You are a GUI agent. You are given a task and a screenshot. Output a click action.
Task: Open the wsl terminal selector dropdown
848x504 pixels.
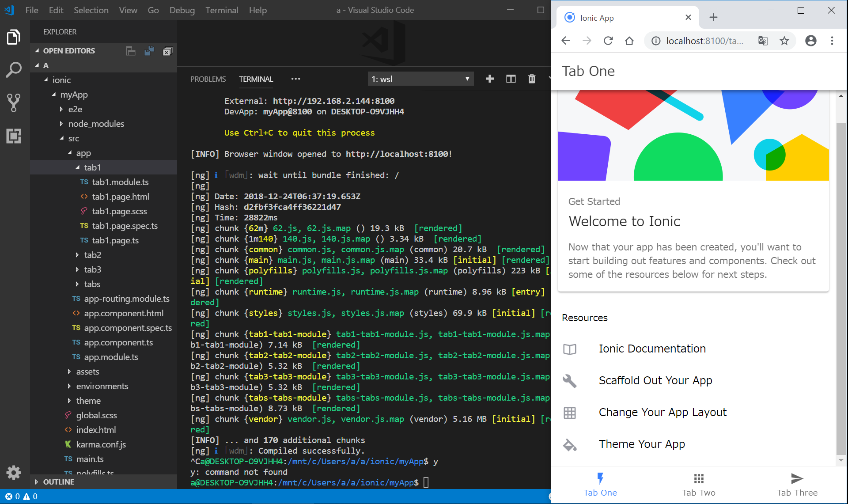(420, 79)
